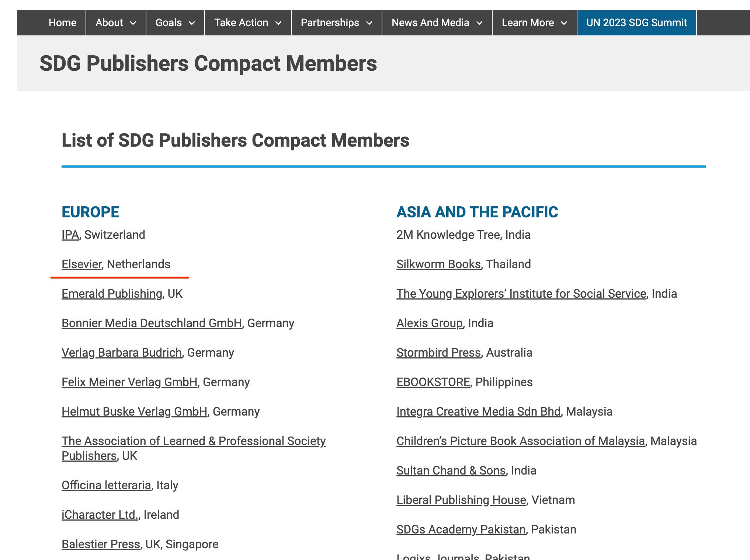Visit the Emerald Publishing link
Screen dimensions: 750x560
tap(112, 294)
